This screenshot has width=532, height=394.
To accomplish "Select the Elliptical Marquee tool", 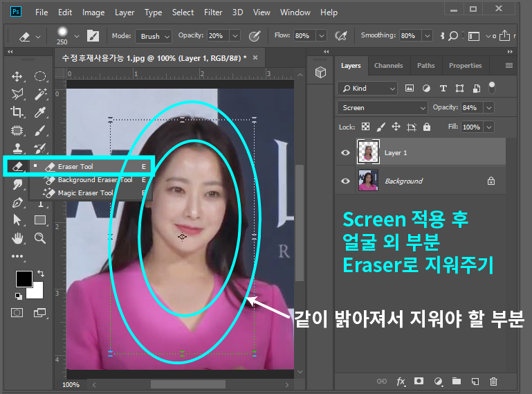I will [x=40, y=76].
